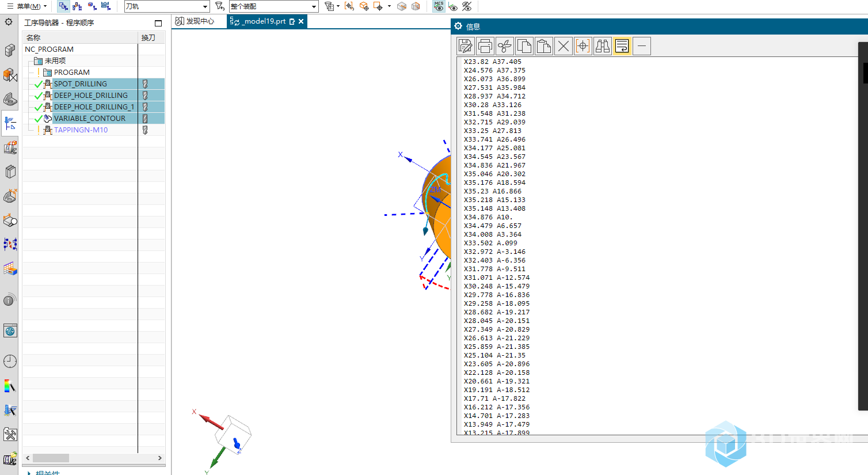The width and height of the screenshot is (868, 475).
Task: Select the NC_PROGRAM root node
Action: coord(49,49)
